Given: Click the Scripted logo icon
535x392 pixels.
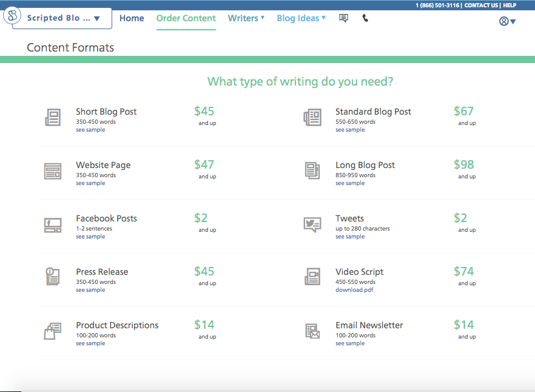Looking at the screenshot, I should [x=12, y=15].
